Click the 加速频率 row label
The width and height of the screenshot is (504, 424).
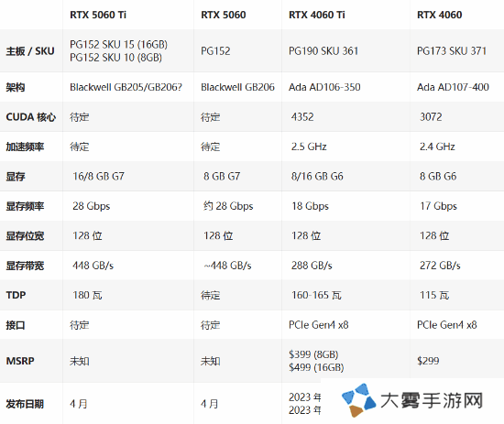pos(25,147)
